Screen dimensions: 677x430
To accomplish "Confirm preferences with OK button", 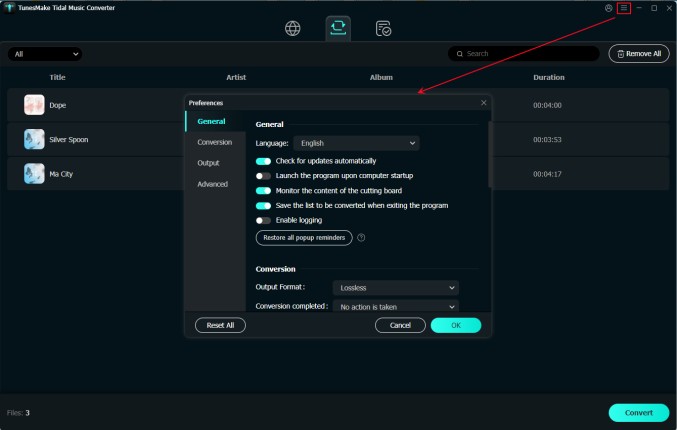I will 456,325.
